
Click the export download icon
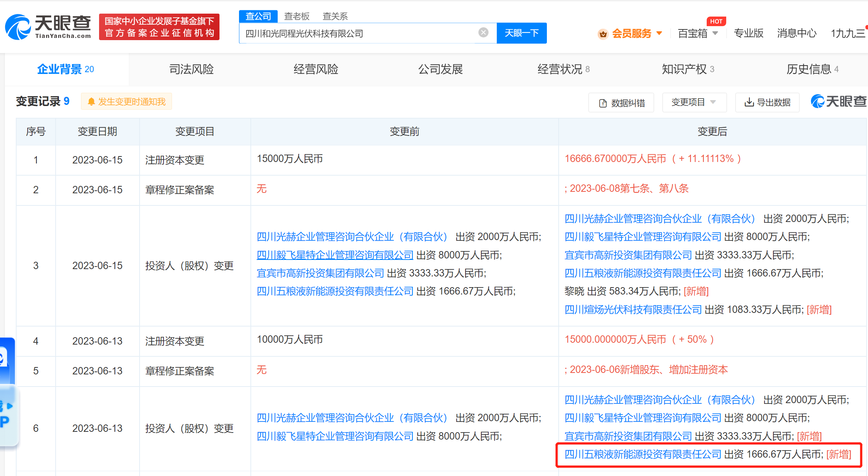pos(749,102)
